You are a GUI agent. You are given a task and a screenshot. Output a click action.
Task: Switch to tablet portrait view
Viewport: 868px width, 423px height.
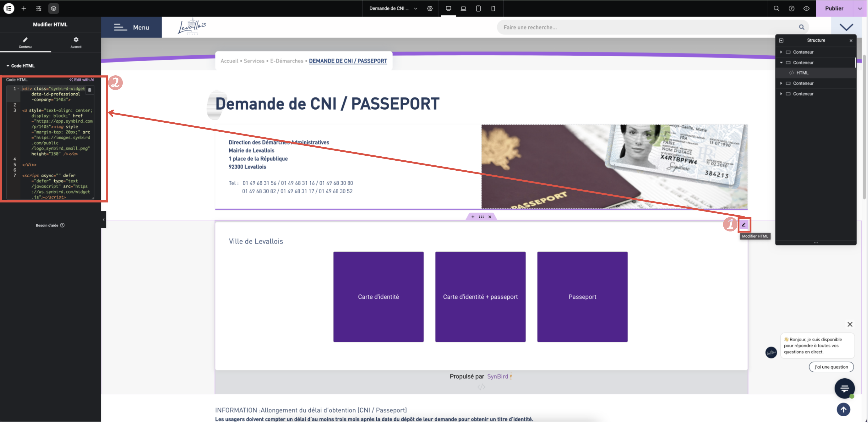click(x=478, y=8)
